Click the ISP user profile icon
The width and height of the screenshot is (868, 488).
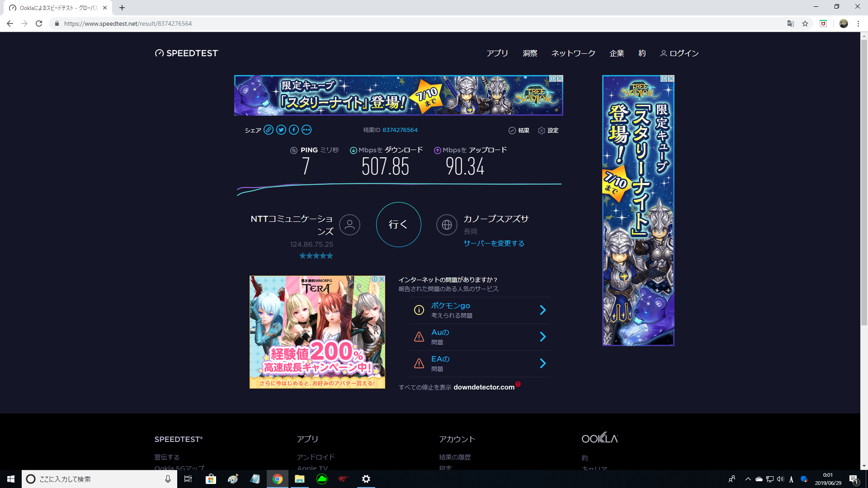[349, 225]
